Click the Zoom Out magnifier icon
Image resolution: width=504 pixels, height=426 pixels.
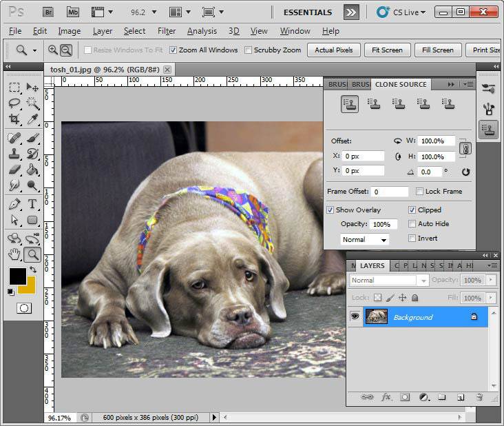click(x=66, y=50)
